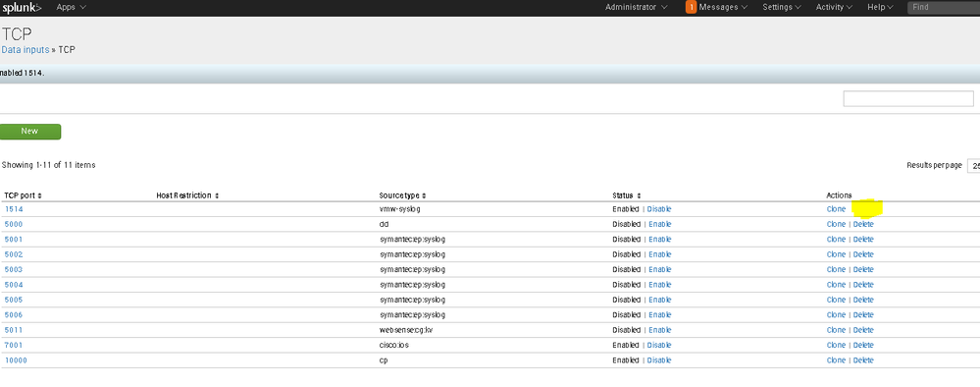Image resolution: width=980 pixels, height=387 pixels.
Task: Delete the port 5005 input
Action: [x=863, y=300]
